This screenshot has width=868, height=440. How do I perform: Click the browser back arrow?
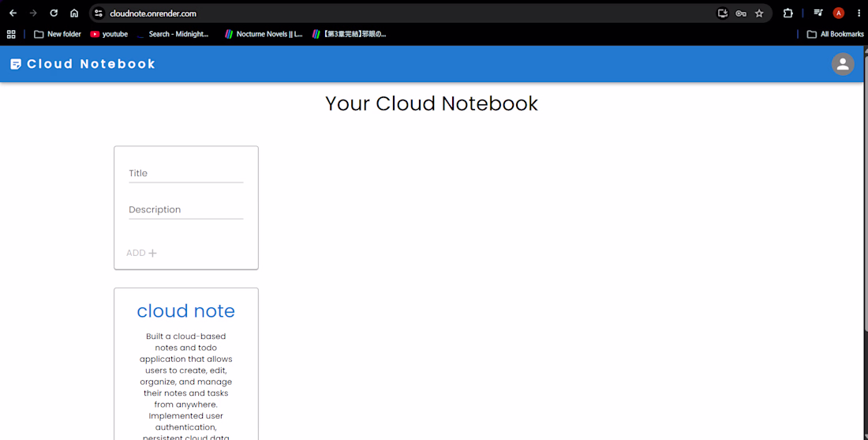pyautogui.click(x=13, y=13)
